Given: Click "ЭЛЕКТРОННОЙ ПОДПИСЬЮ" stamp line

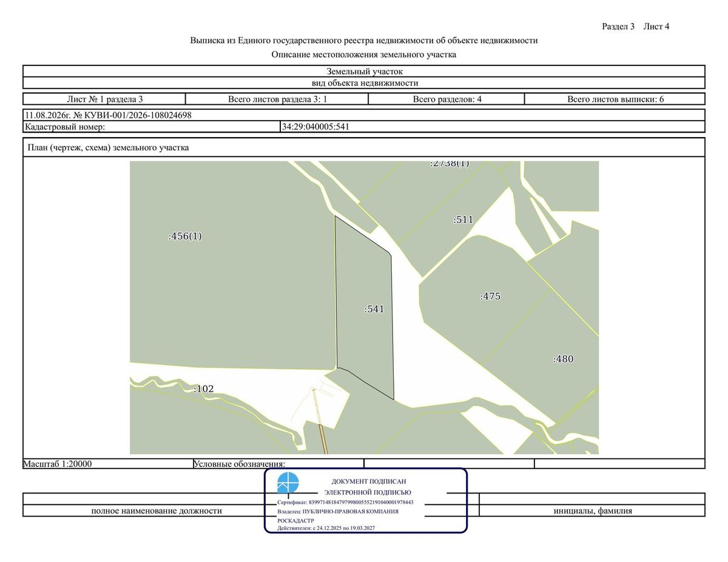Looking at the screenshot, I should point(368,492).
